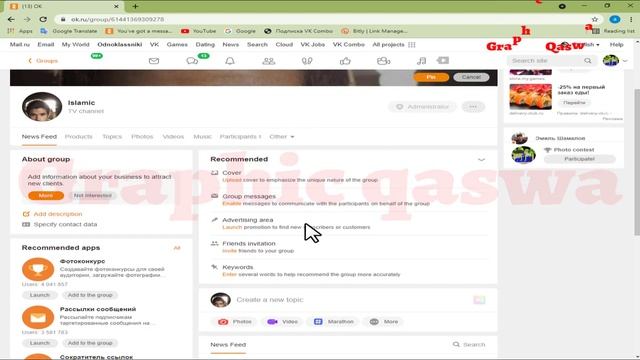Open the Chrome three-dot menu
This screenshot has height=360, width=640.
coord(631,19)
